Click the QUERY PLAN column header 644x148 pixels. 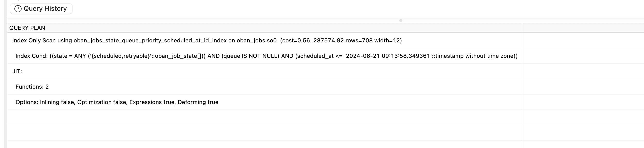coord(265,28)
